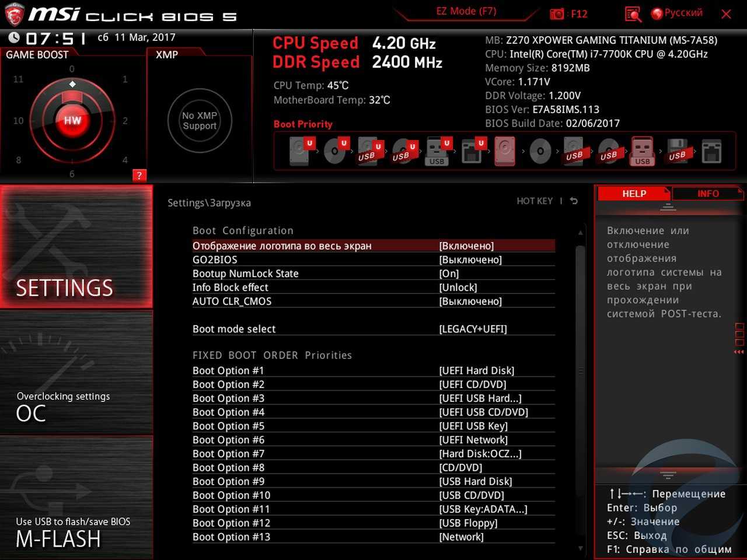
Task: Click the back arrow beside HOT KEY
Action: (x=574, y=201)
